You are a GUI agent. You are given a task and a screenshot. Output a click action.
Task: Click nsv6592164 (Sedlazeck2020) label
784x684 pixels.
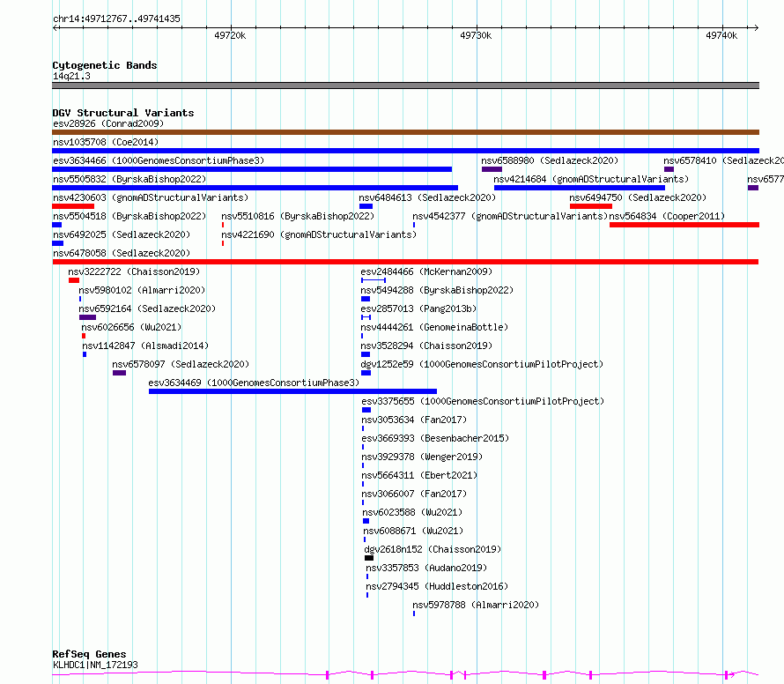point(147,309)
